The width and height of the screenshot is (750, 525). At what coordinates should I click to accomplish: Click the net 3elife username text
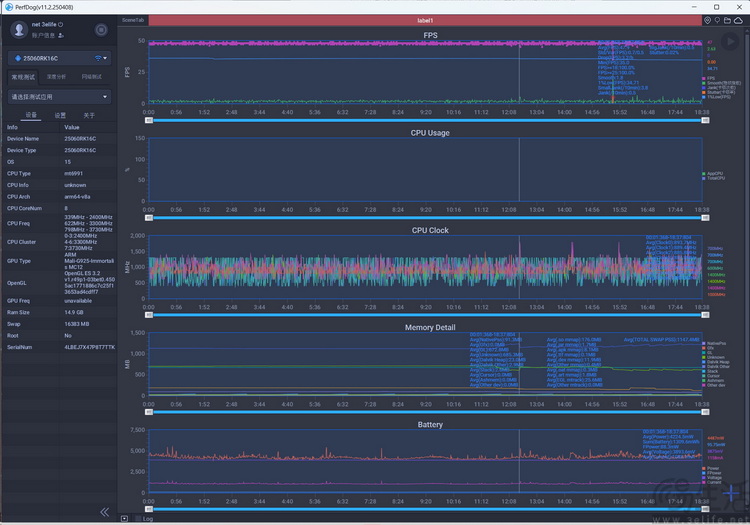(x=44, y=24)
